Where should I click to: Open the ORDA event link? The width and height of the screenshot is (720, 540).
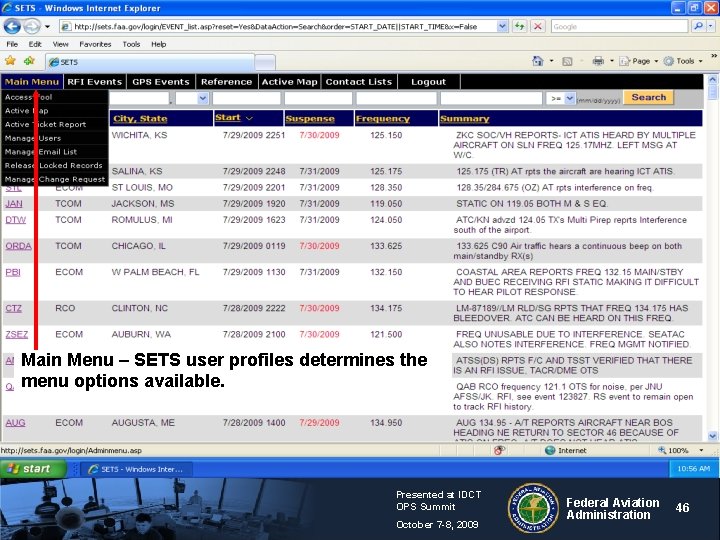pyautogui.click(x=18, y=246)
